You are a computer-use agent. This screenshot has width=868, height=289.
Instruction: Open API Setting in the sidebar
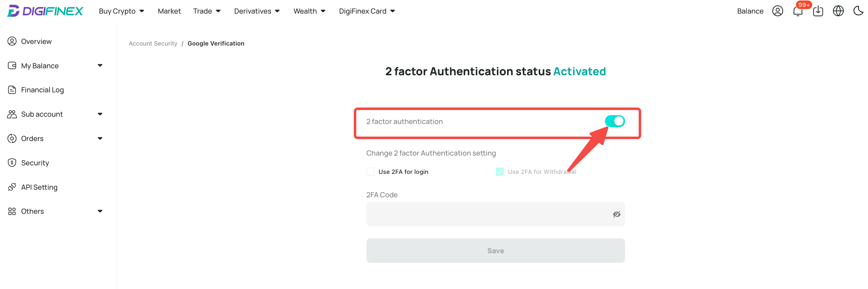39,187
